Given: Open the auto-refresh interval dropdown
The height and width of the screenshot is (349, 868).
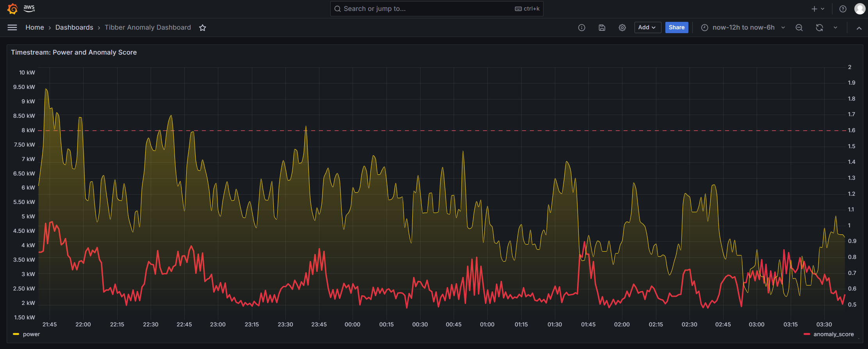Looking at the screenshot, I should 835,28.
